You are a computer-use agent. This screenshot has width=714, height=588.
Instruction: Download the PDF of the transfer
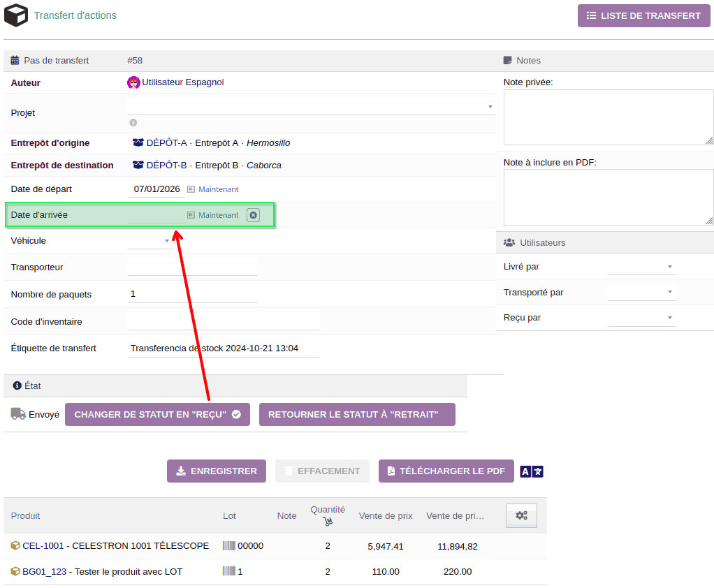[x=446, y=471]
